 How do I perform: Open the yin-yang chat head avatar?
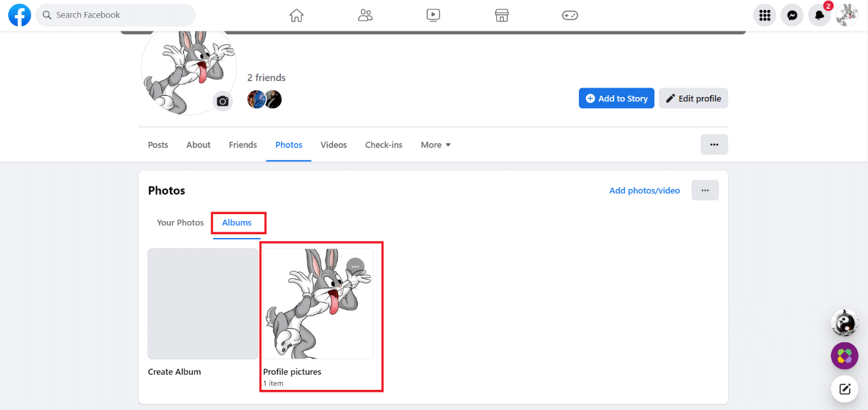[x=844, y=323]
